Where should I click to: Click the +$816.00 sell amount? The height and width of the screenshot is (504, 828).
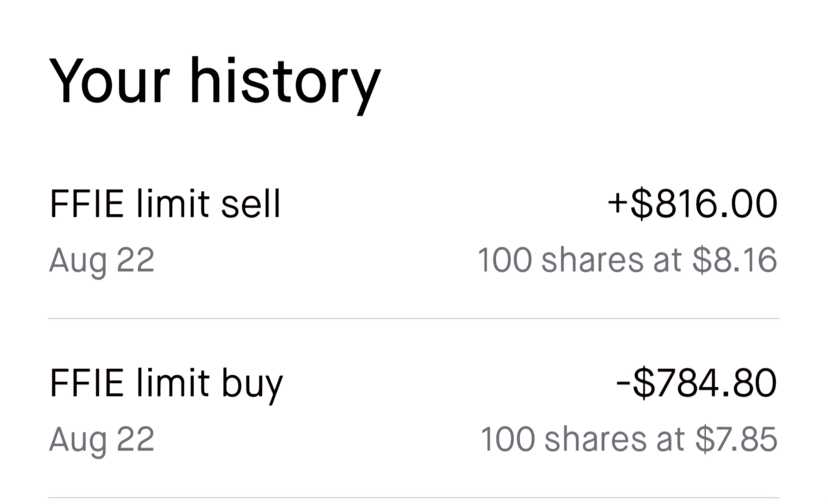(692, 204)
